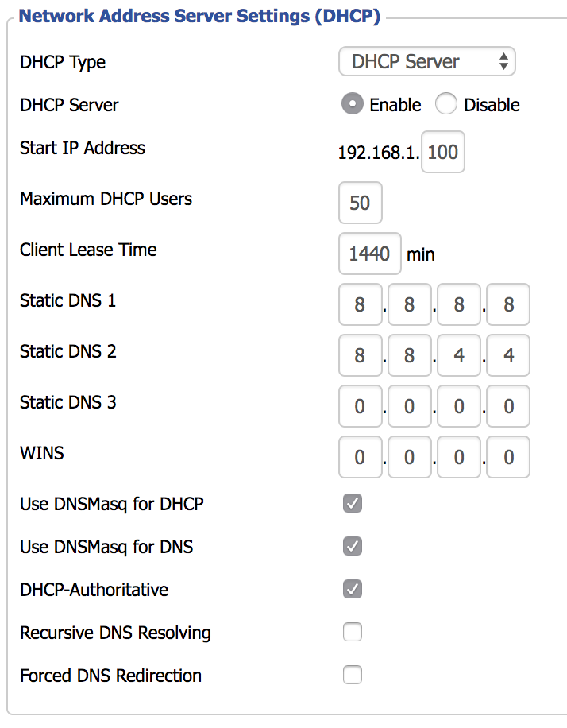Uncheck Use DNSMasq for DNS
Viewport: 567px width, 728px height.
coord(353,546)
